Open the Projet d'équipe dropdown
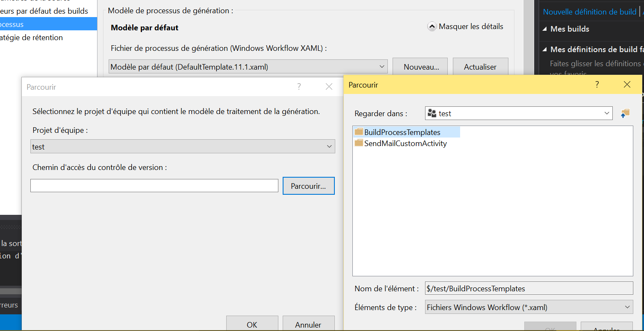The height and width of the screenshot is (331, 644). click(x=183, y=146)
